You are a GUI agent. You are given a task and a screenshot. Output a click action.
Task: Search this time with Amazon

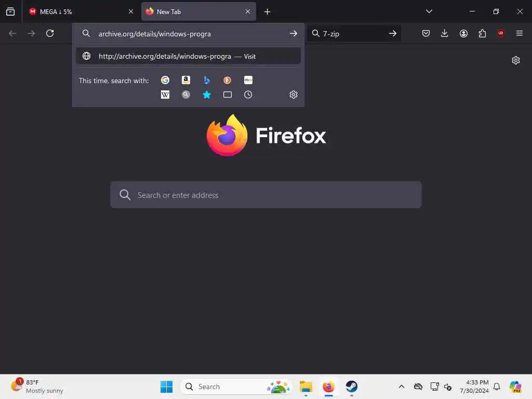[186, 80]
